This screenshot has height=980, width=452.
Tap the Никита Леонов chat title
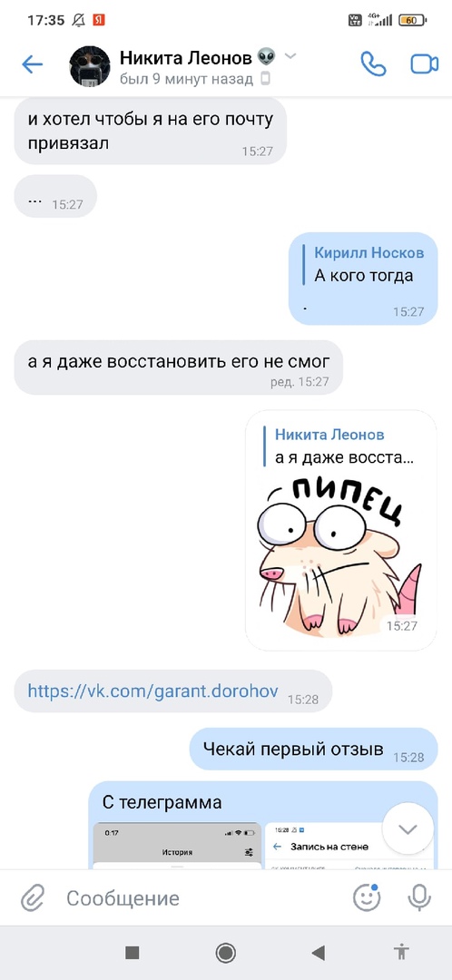(186, 58)
